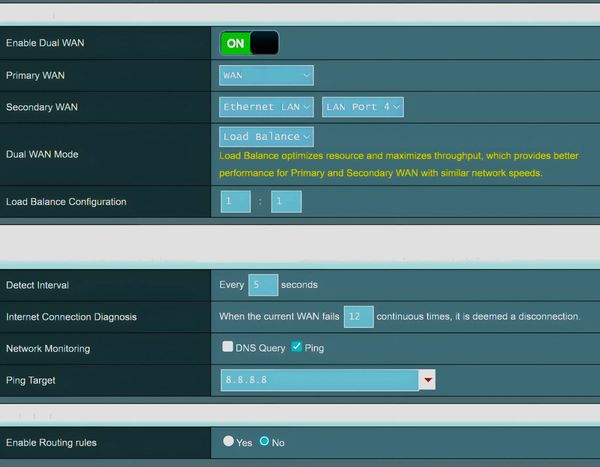Click the WAN failure count field showing 12

(358, 316)
